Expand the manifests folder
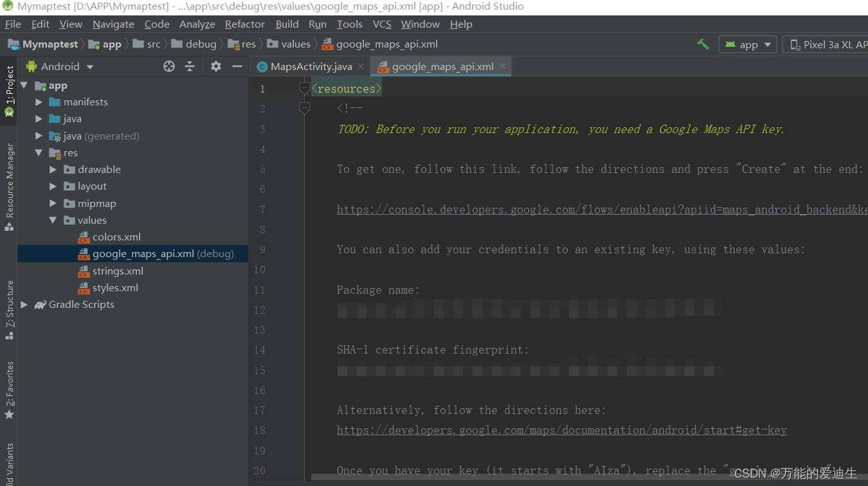Screen dimensions: 868x486 click(x=39, y=102)
